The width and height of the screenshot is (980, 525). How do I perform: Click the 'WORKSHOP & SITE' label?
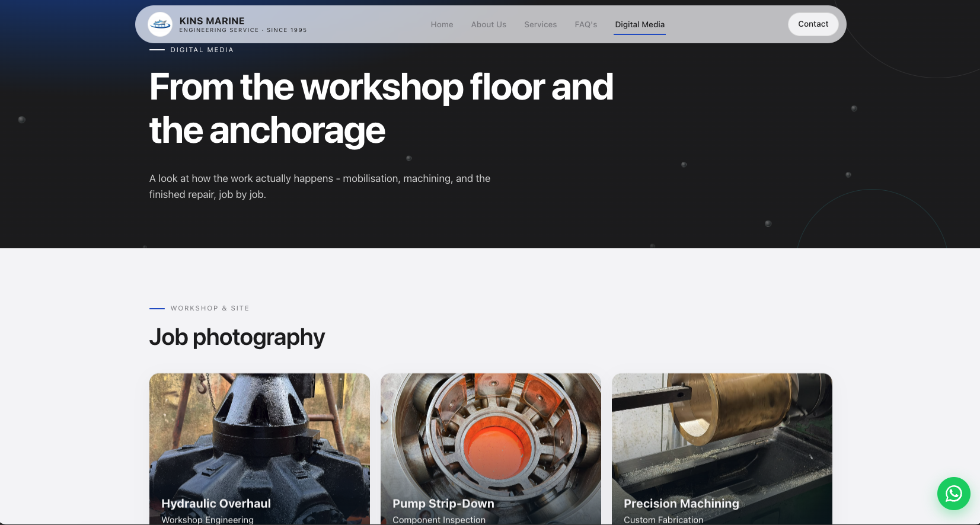pos(210,308)
